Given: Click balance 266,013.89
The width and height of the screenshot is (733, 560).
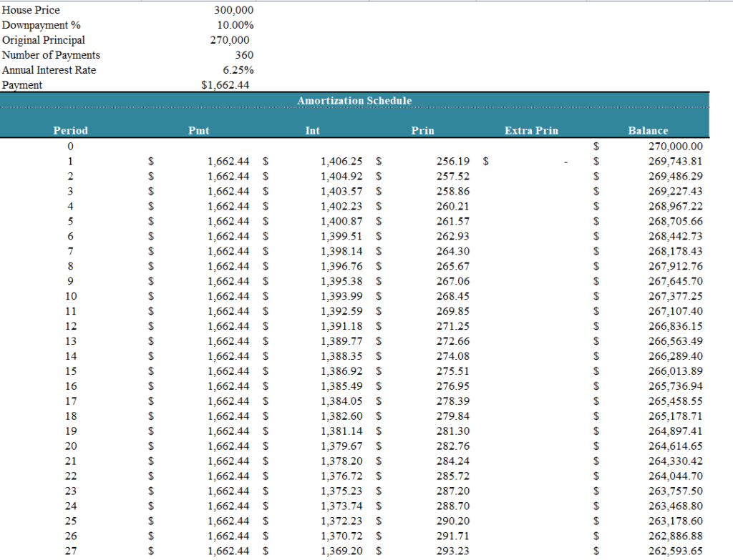Looking at the screenshot, I should pos(676,371).
